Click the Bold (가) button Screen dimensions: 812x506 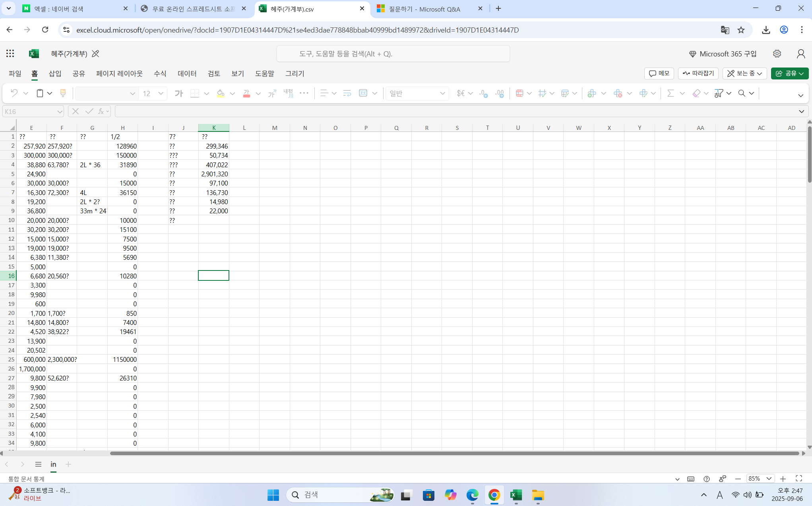click(x=179, y=93)
